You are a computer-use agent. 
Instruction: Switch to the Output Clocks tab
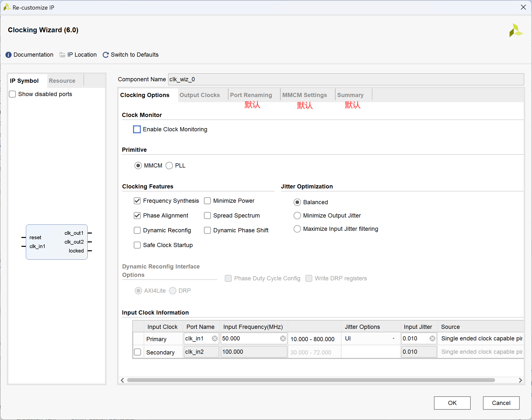(x=199, y=95)
